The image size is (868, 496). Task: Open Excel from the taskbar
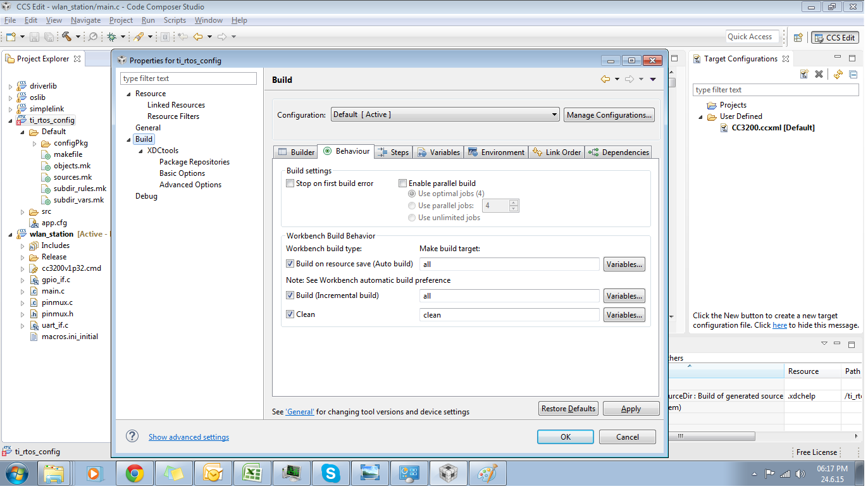click(x=252, y=473)
